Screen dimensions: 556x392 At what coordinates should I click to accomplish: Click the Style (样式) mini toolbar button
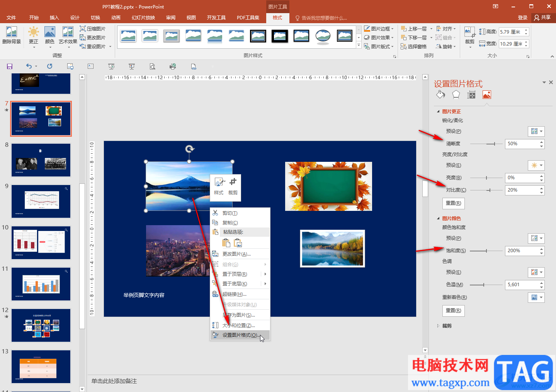tap(219, 187)
